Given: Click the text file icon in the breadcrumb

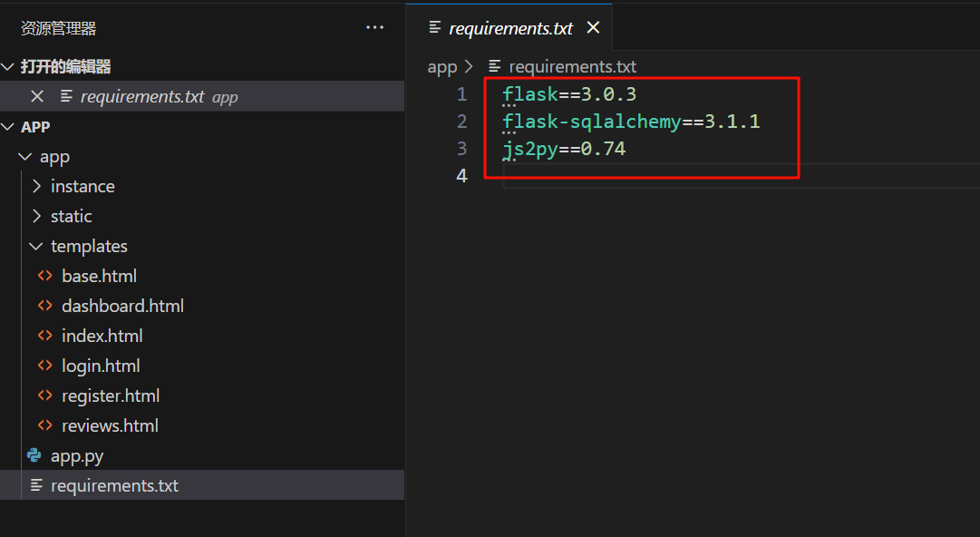Looking at the screenshot, I should pos(495,66).
